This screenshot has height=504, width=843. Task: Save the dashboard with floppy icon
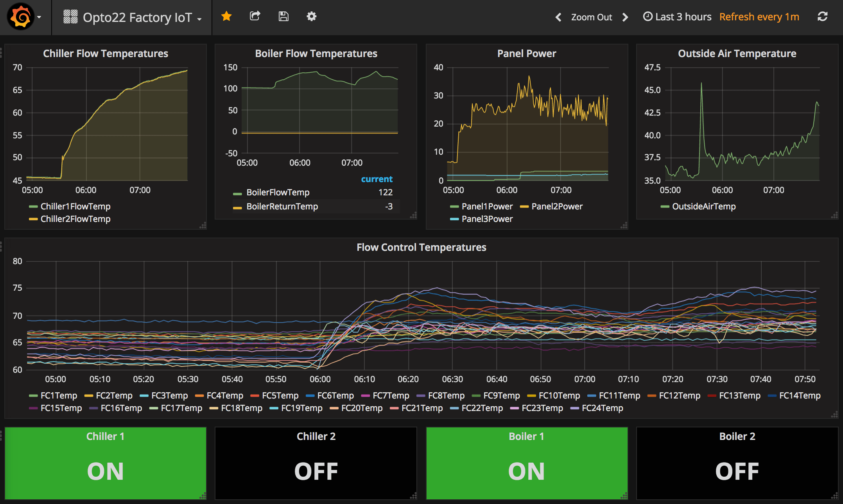point(283,16)
